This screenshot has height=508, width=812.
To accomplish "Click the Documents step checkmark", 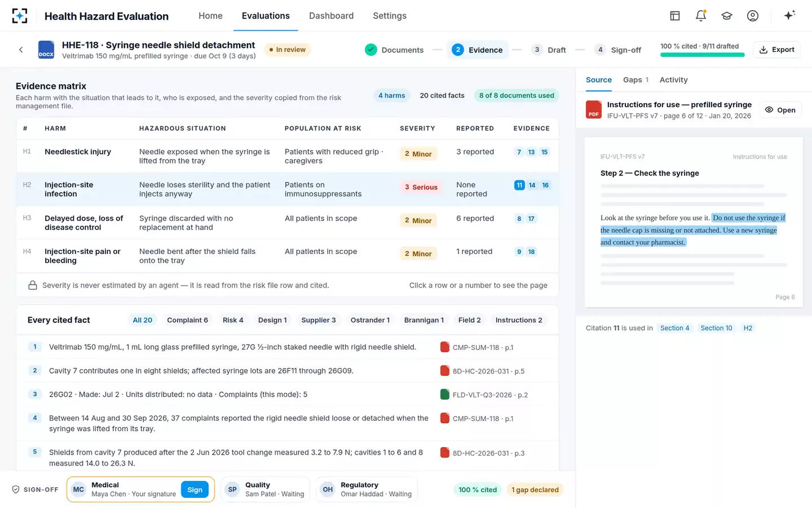I will (370, 50).
